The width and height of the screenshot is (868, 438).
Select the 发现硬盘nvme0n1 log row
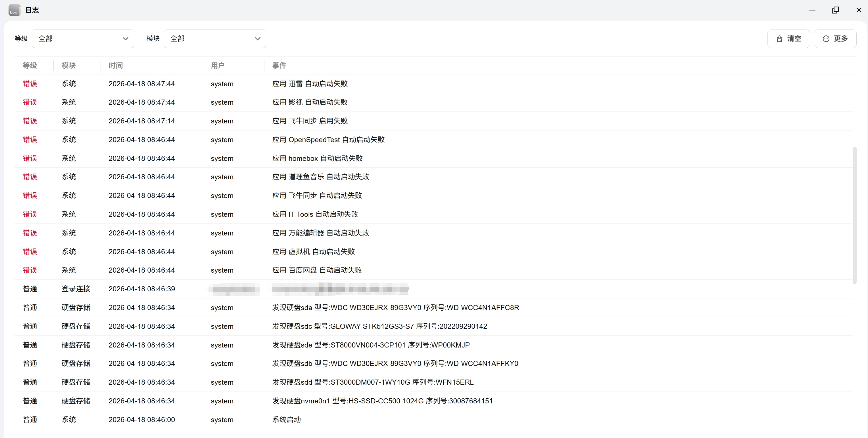tap(382, 401)
